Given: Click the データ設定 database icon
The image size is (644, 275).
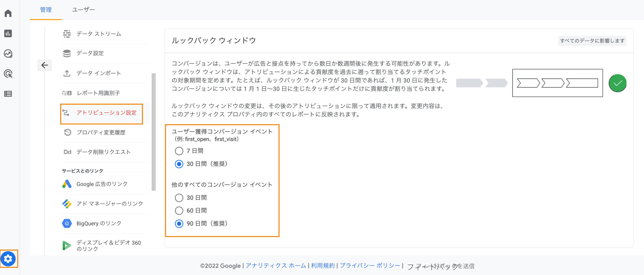Looking at the screenshot, I should click(67, 53).
